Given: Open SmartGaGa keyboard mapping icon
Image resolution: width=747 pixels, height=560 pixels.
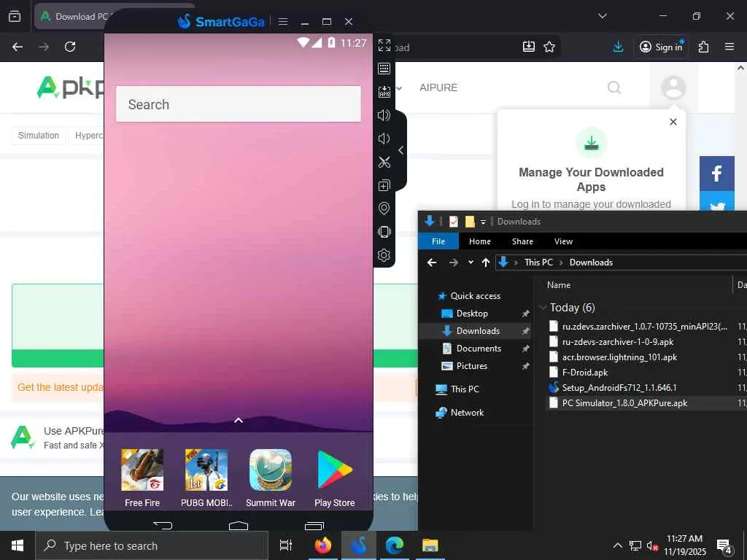Looking at the screenshot, I should pyautogui.click(x=384, y=69).
